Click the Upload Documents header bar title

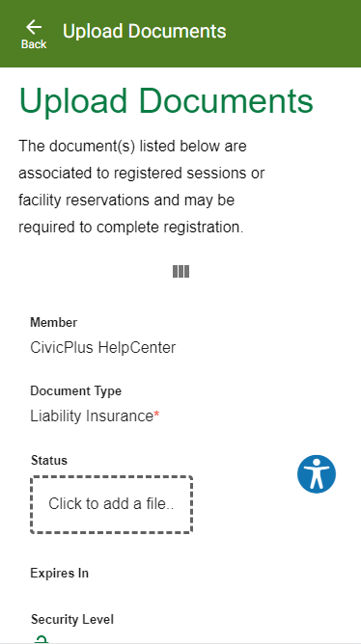145,32
